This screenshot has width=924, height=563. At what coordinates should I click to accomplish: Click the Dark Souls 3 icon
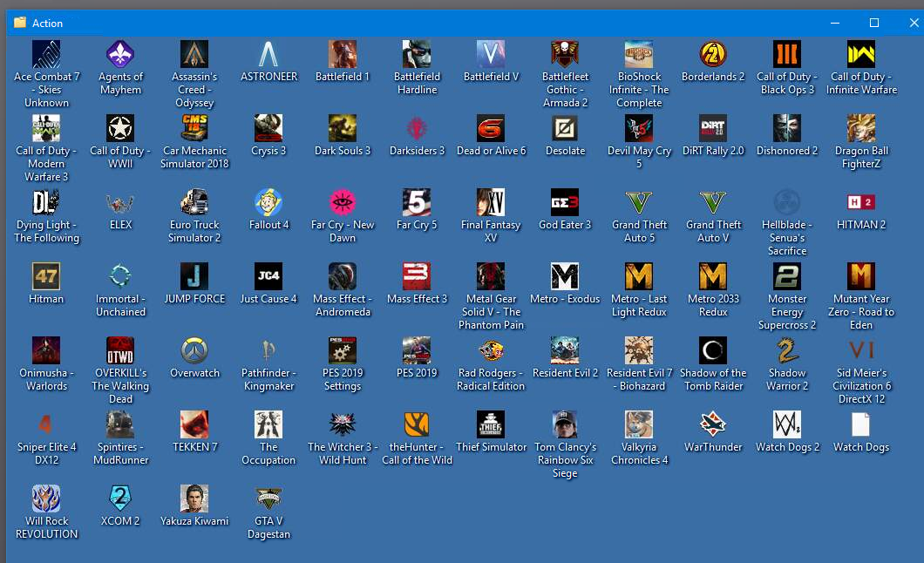[343, 128]
